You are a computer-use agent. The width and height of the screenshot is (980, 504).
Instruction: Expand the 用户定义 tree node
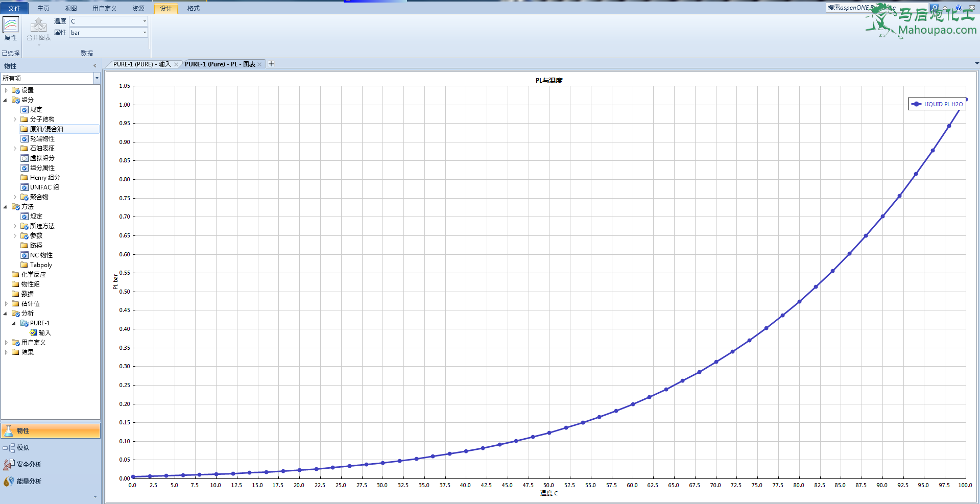pos(6,343)
